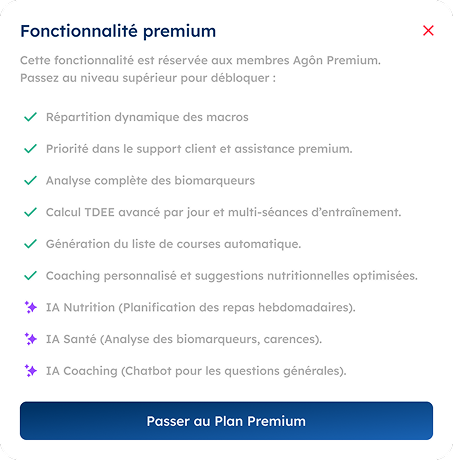
Task: Click the Passer au Plan Premium button
Action: tap(226, 421)
